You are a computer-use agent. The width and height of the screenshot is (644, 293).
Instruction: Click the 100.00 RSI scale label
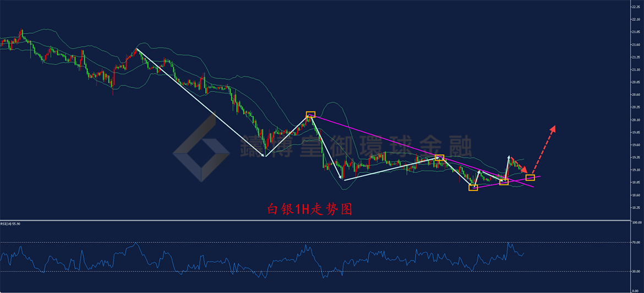pyautogui.click(x=637, y=223)
